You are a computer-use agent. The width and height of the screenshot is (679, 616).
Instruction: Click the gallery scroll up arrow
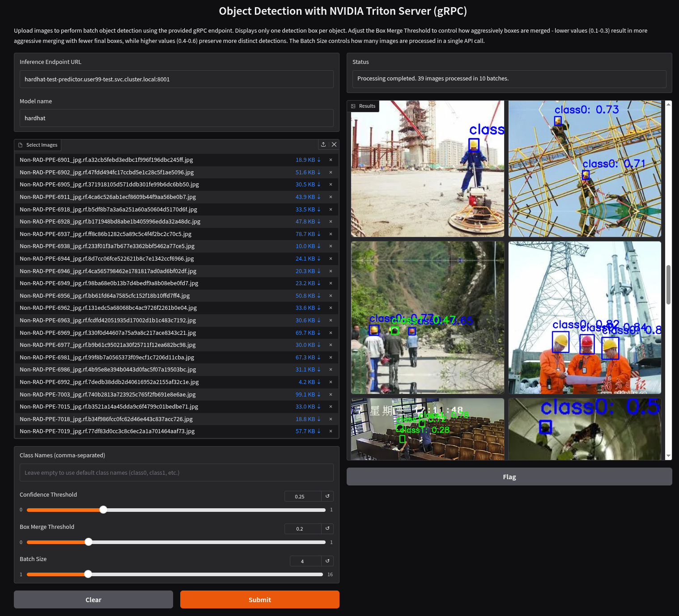pyautogui.click(x=669, y=104)
